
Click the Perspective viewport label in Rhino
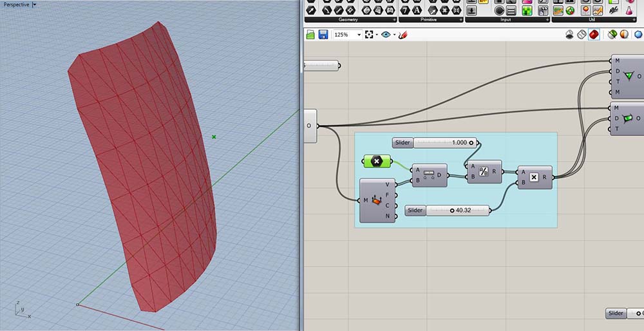(17, 5)
